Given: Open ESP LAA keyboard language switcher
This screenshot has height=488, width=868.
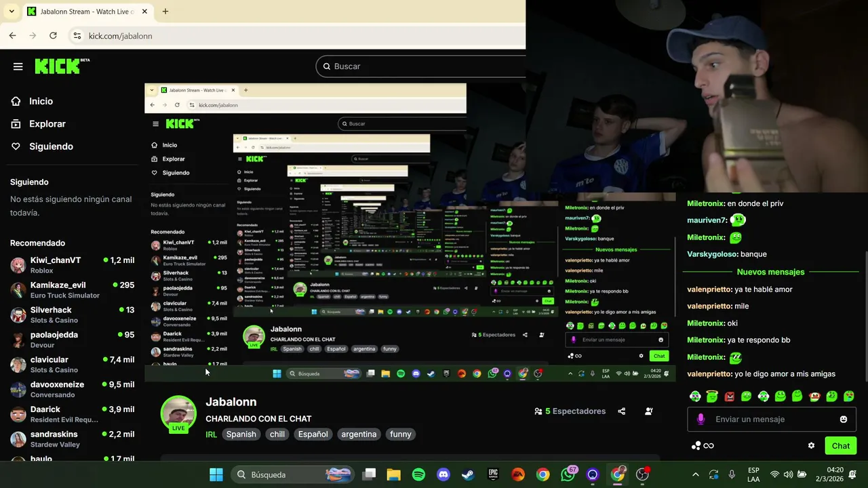Looking at the screenshot, I should pos(753,474).
